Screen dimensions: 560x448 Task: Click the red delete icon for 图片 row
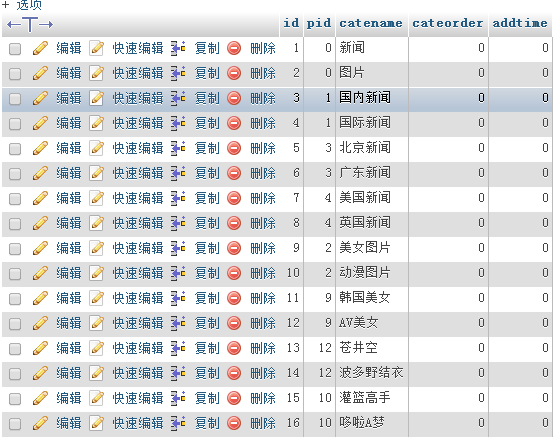[234, 73]
